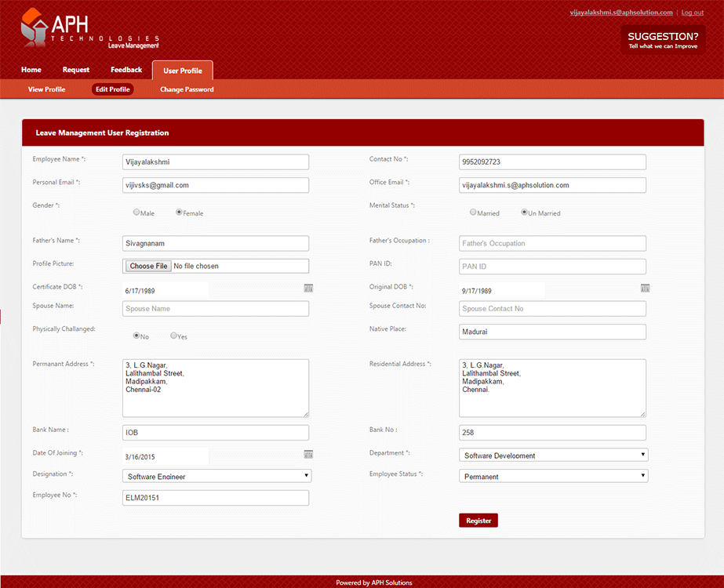Open the View Profile submenu
Screen dimensions: 724x588
(x=46, y=89)
